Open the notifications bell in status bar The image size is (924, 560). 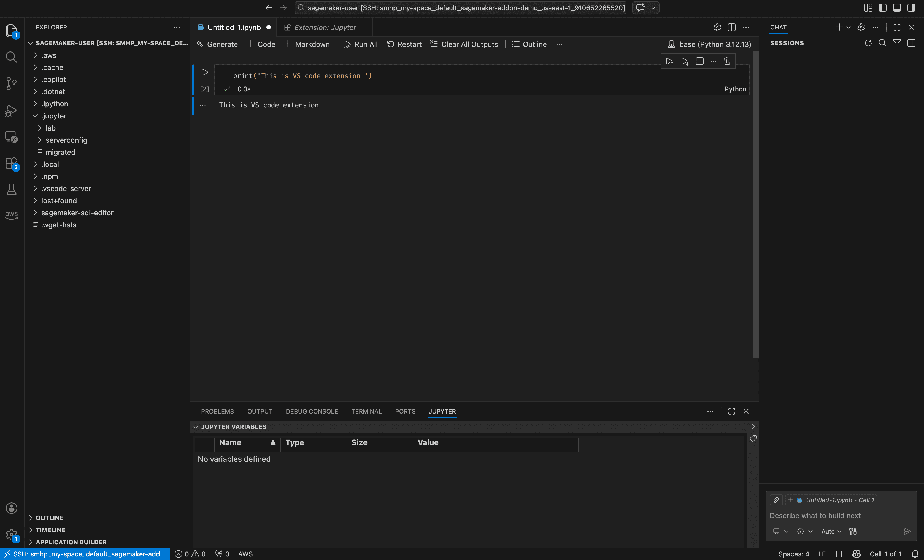(915, 554)
